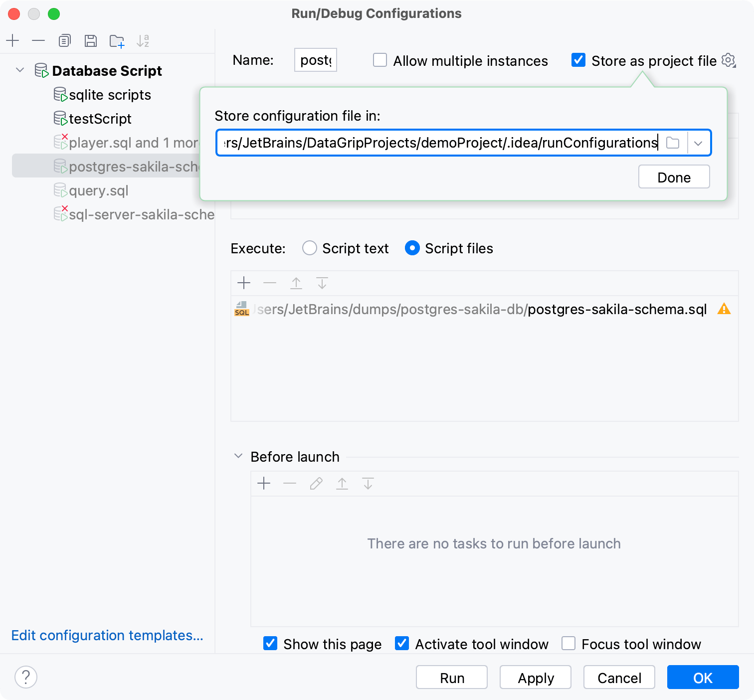Click the Apply button
The height and width of the screenshot is (700, 754).
(x=535, y=677)
